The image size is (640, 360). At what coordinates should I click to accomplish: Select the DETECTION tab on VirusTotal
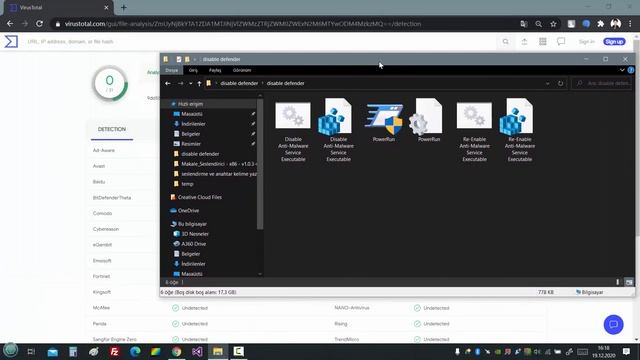click(112, 129)
